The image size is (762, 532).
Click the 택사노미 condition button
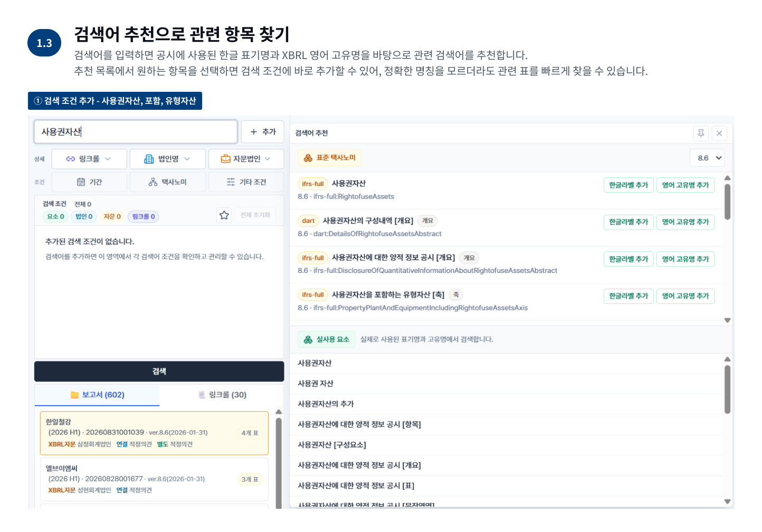(x=168, y=182)
